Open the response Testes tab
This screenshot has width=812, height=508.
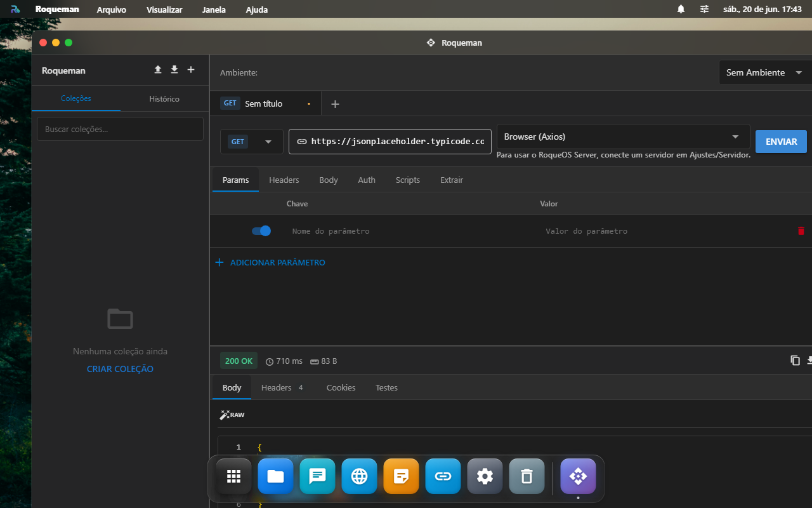point(386,387)
